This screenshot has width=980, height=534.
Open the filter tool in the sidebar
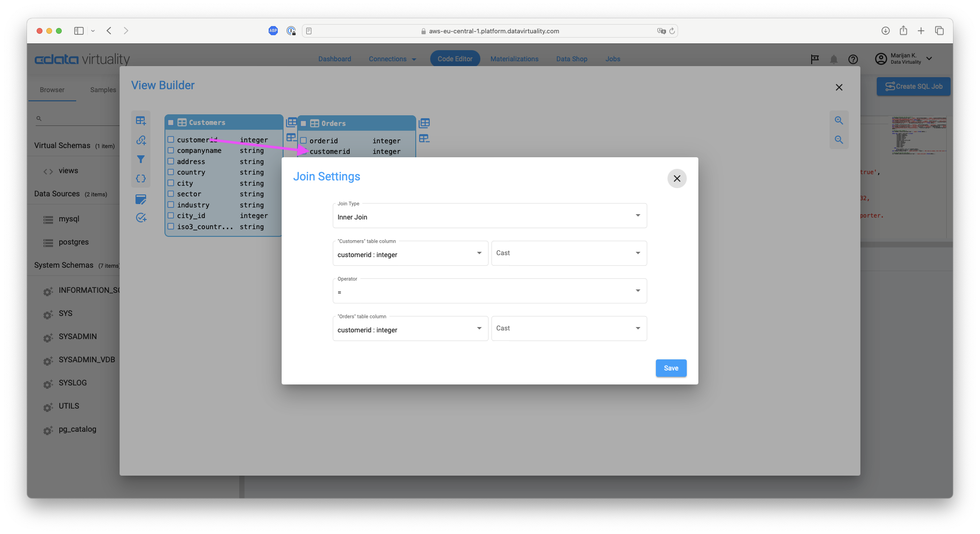141,159
